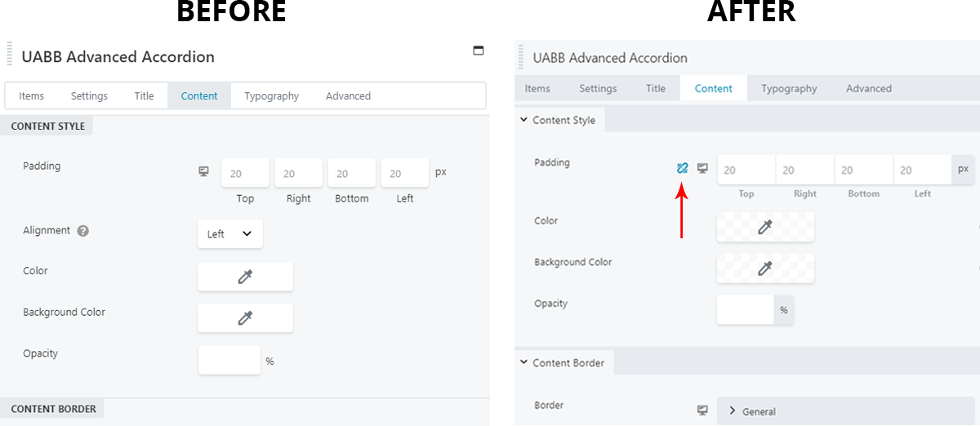980x426 pixels.
Task: Click the px unit button beside right padding fields
Action: point(963,170)
